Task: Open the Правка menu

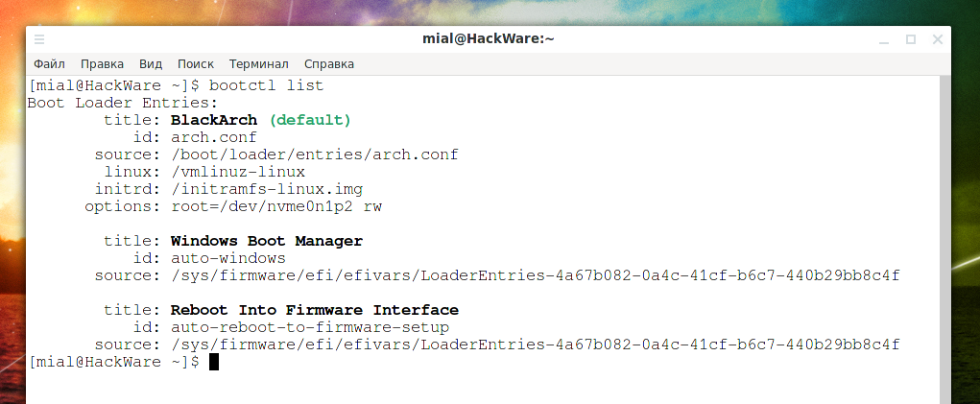Action: [x=102, y=63]
